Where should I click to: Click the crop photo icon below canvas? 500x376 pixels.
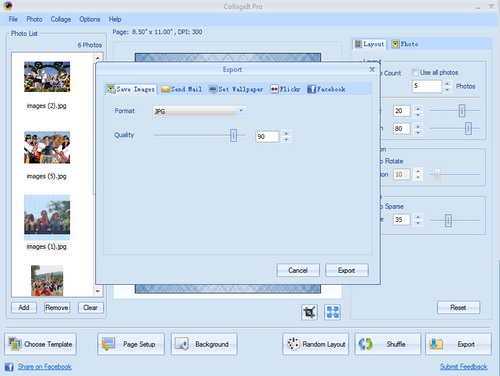309,312
